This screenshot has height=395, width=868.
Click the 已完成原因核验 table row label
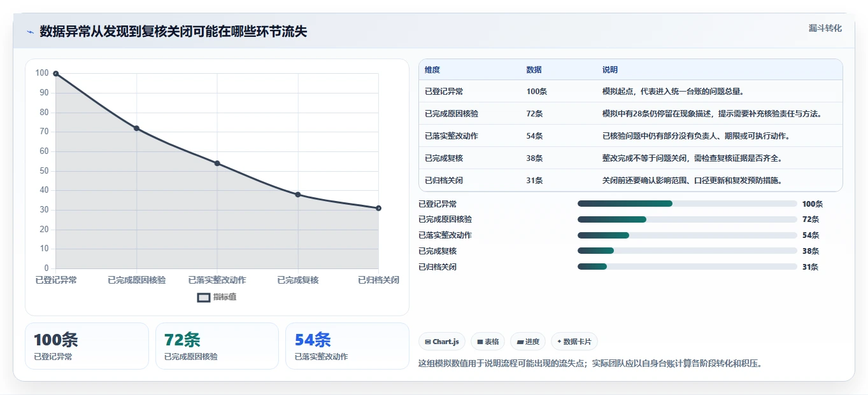point(452,114)
